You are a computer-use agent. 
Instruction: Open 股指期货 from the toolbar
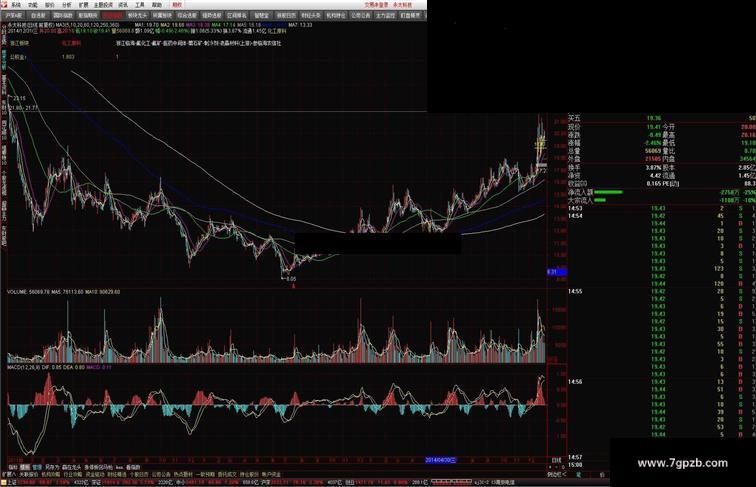(x=88, y=15)
